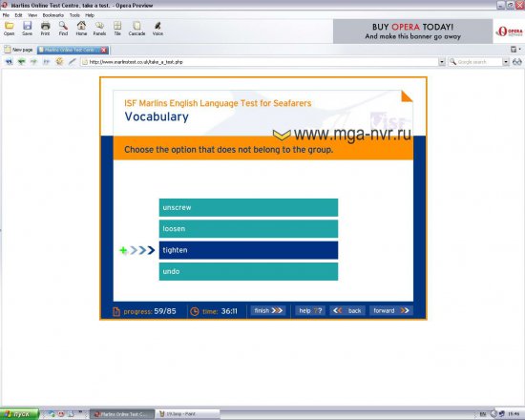Image resolution: width=525 pixels, height=420 pixels.
Task: Open the Find magnifier tool
Action: (x=63, y=26)
